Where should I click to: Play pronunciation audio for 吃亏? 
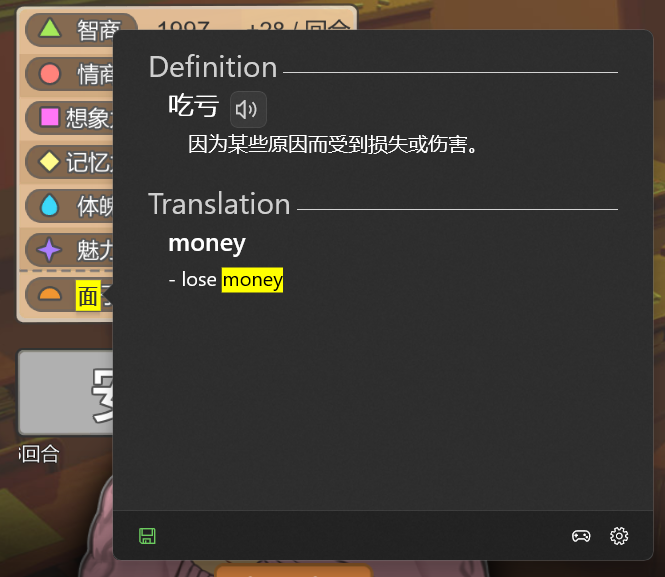[248, 109]
